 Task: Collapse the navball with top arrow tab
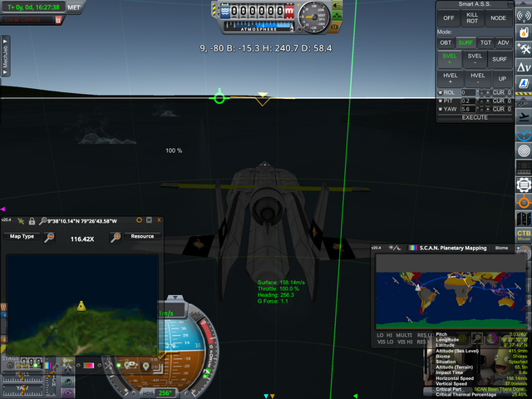pos(175,298)
